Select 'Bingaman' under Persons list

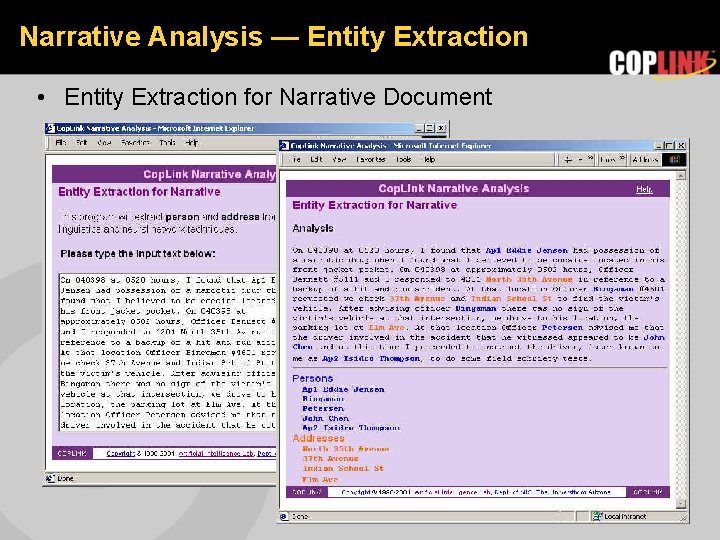[323, 399]
